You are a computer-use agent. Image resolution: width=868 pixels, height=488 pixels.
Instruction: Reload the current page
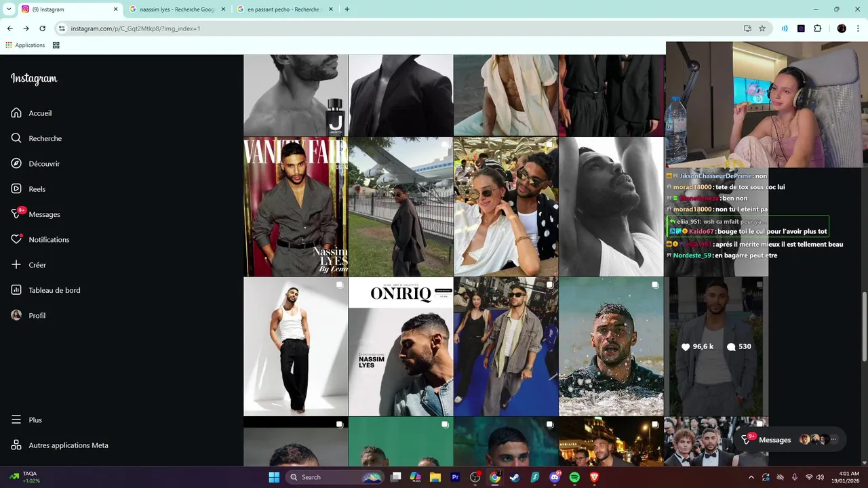42,28
